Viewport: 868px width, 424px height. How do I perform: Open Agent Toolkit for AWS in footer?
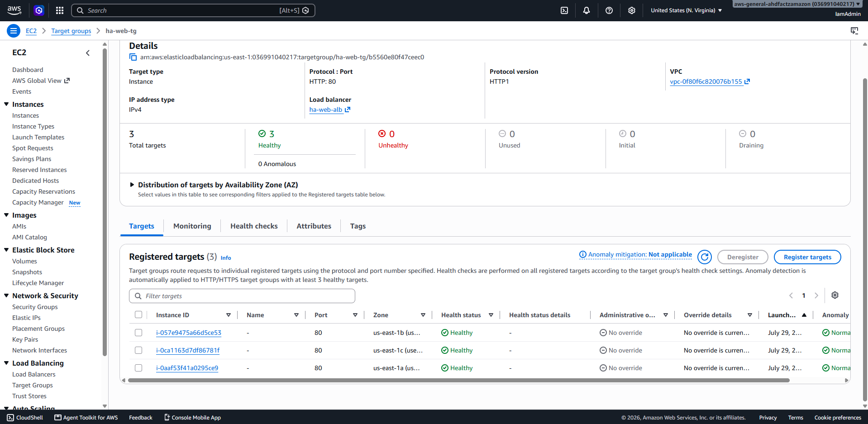pyautogui.click(x=86, y=418)
